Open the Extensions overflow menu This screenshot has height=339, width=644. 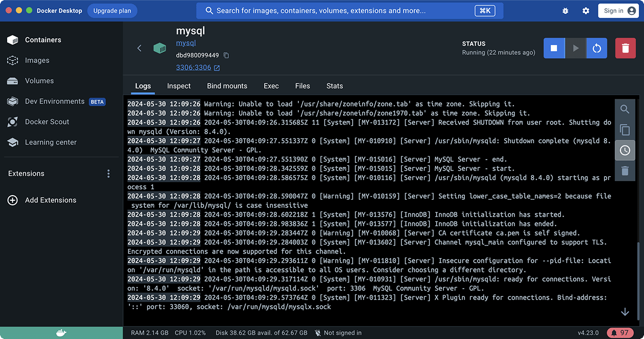pyautogui.click(x=109, y=174)
